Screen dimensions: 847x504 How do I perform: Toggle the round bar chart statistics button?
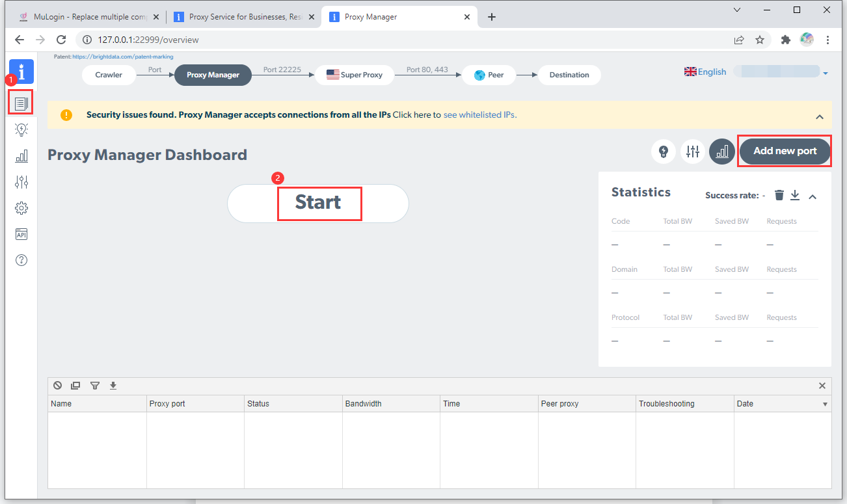(x=722, y=152)
